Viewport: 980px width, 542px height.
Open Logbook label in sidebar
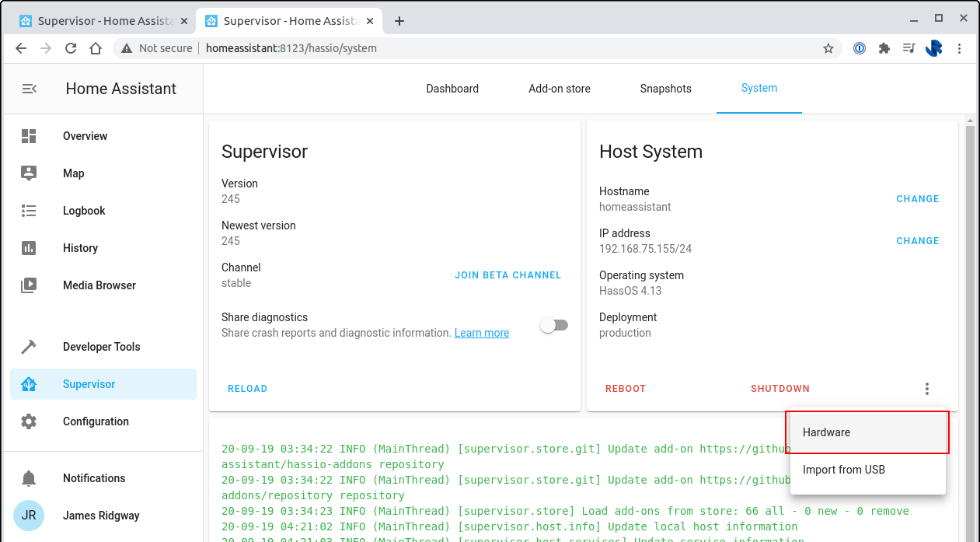click(84, 211)
